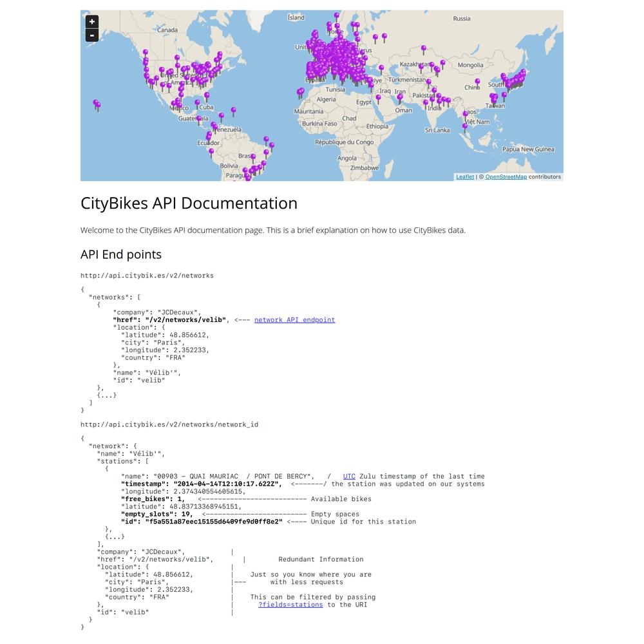This screenshot has height=644, width=644.
Task: Zoom in on the map
Action: coord(91,22)
